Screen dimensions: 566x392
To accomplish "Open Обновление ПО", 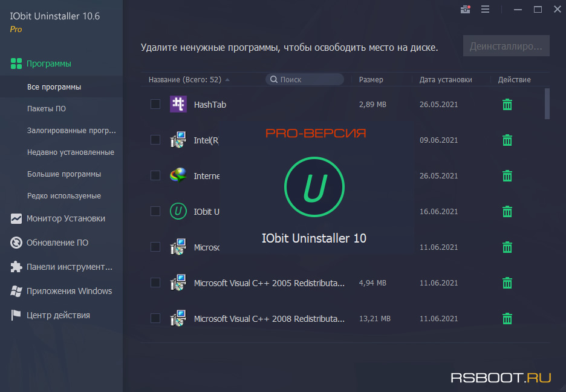I will click(x=57, y=243).
